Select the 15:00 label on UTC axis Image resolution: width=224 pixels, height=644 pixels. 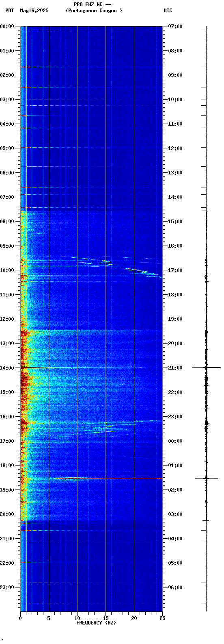[x=175, y=222]
